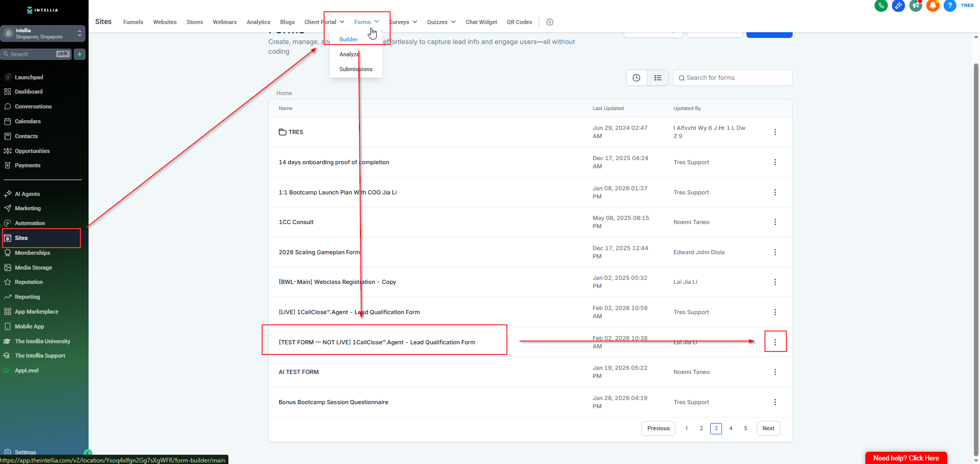Switch to the Blogs tab

(x=287, y=22)
